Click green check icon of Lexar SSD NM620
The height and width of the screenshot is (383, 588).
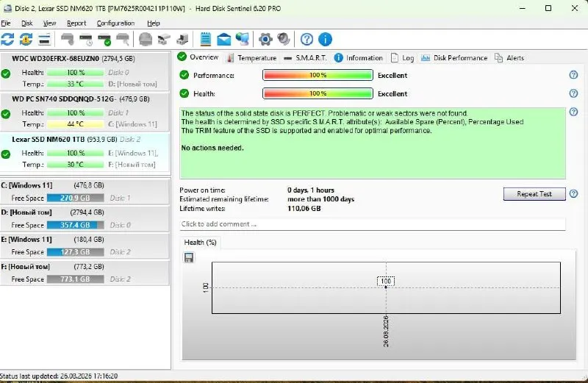tap(6, 154)
